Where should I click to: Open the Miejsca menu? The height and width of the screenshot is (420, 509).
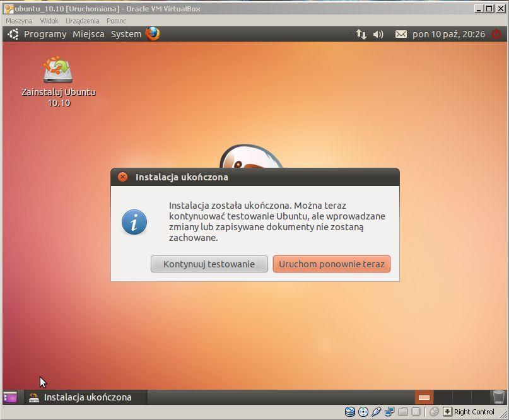(x=88, y=34)
